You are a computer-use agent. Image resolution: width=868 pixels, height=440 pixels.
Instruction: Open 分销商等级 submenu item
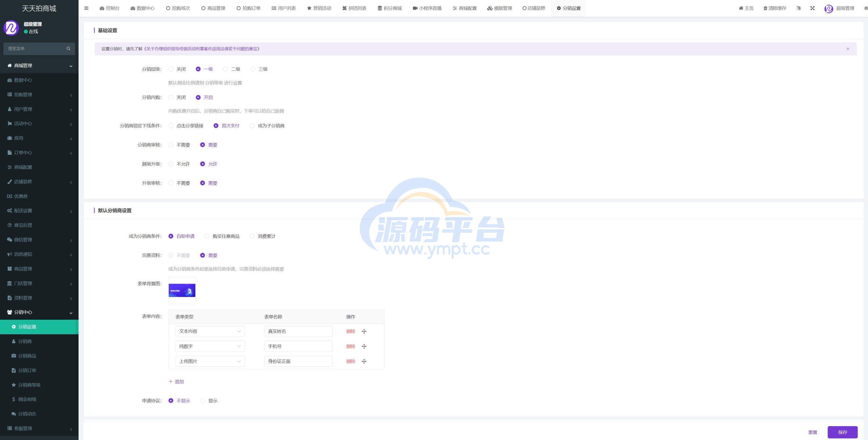click(x=39, y=385)
